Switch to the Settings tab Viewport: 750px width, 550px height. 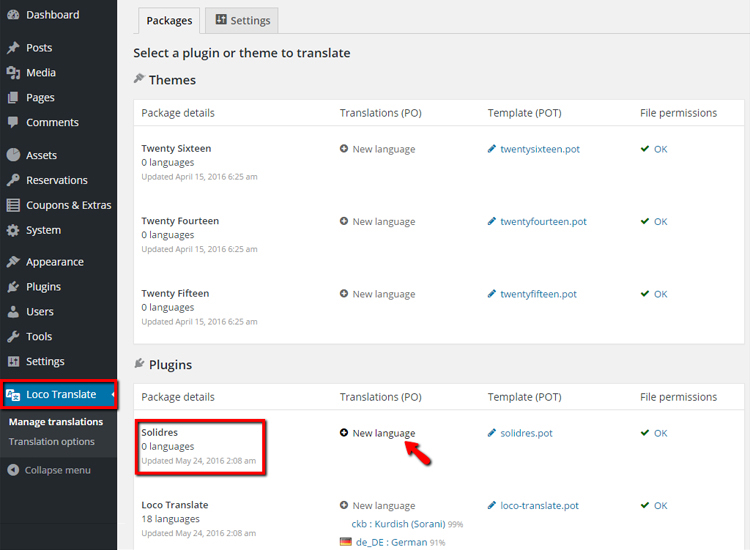tap(242, 21)
